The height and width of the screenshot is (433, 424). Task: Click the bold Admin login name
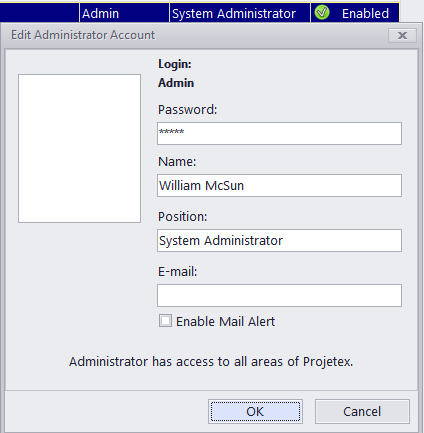(x=176, y=83)
